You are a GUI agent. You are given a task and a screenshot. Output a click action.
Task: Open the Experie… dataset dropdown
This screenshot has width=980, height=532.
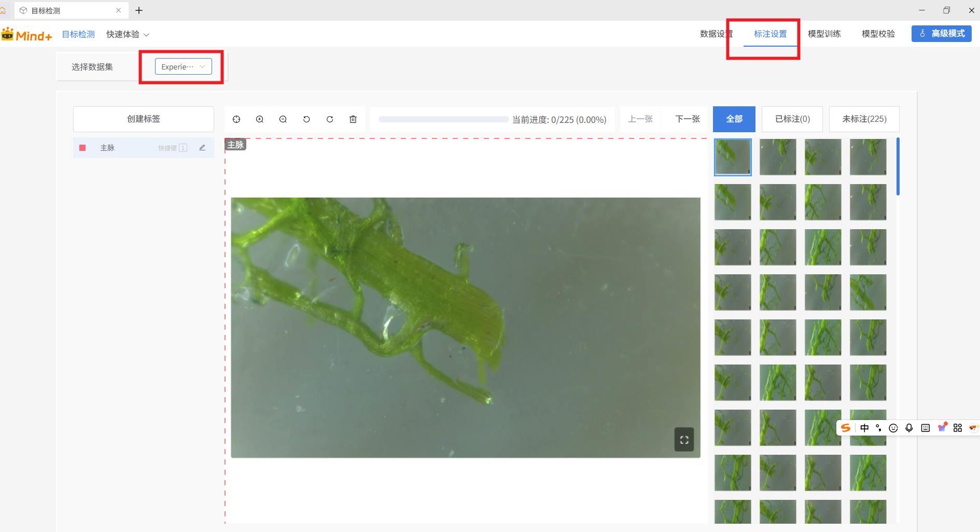coord(183,66)
